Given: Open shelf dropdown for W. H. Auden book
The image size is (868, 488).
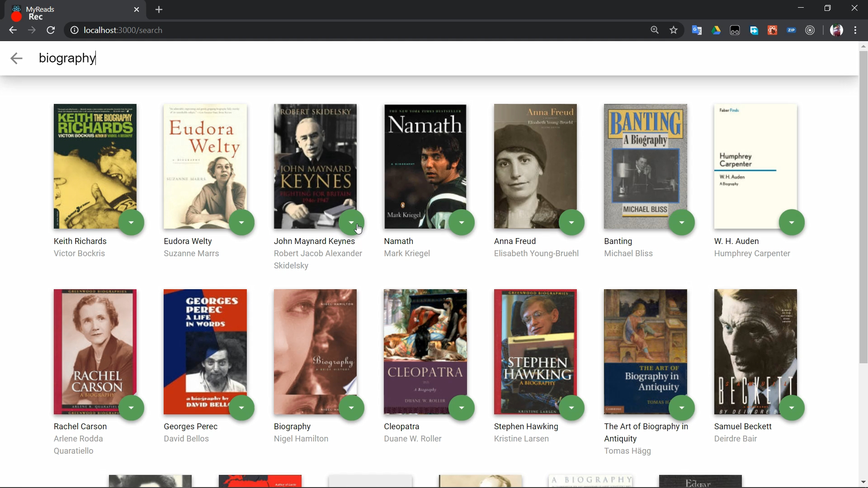Looking at the screenshot, I should [792, 223].
